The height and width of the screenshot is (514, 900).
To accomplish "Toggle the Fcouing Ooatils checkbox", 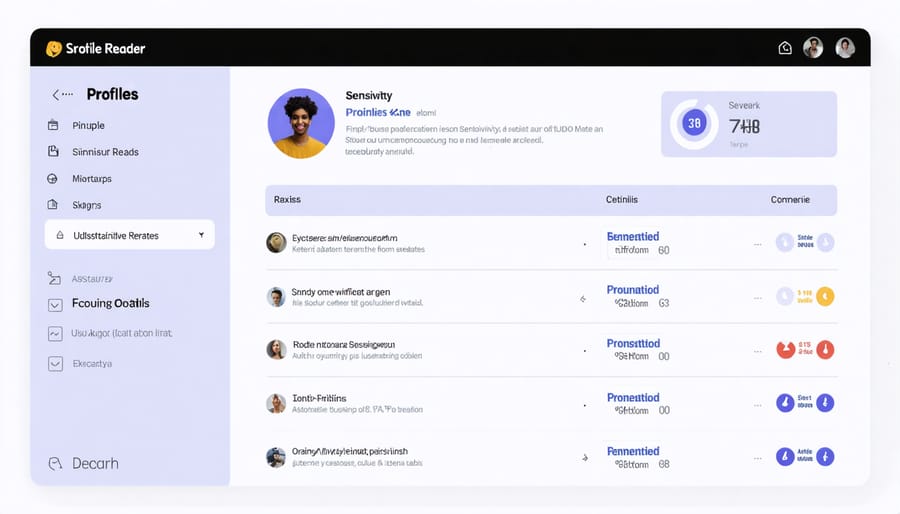I will (55, 305).
